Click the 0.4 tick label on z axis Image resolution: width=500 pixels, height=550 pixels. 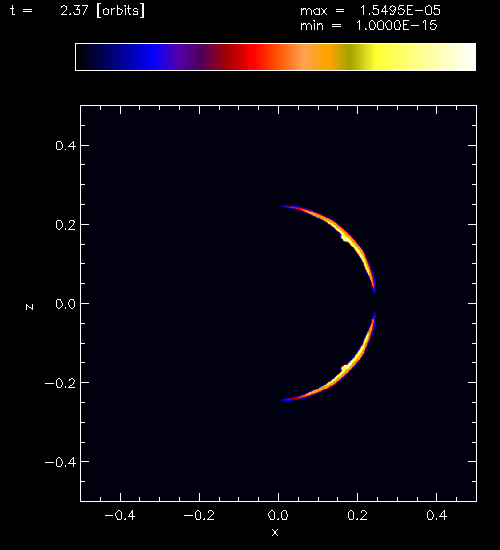pyautogui.click(x=66, y=146)
